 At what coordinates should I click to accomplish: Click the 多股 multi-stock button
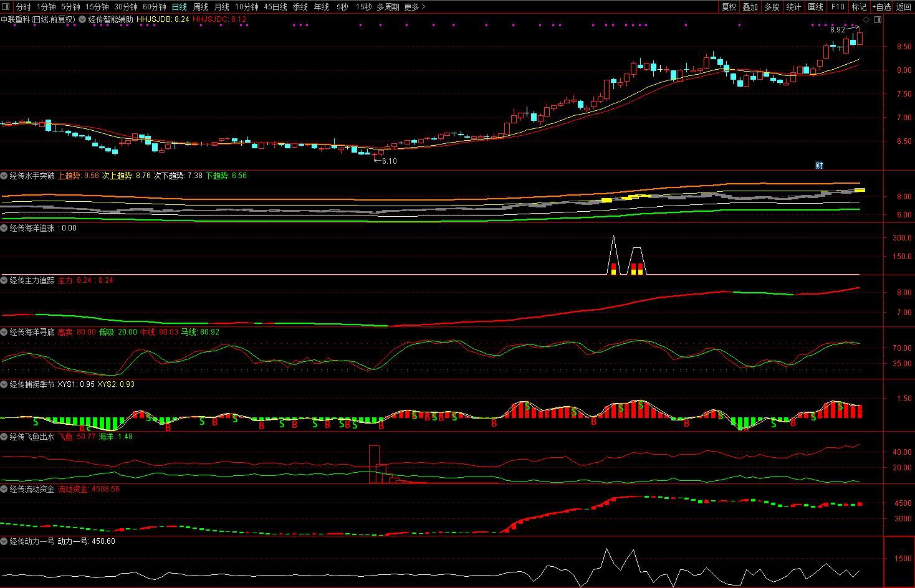coord(772,7)
